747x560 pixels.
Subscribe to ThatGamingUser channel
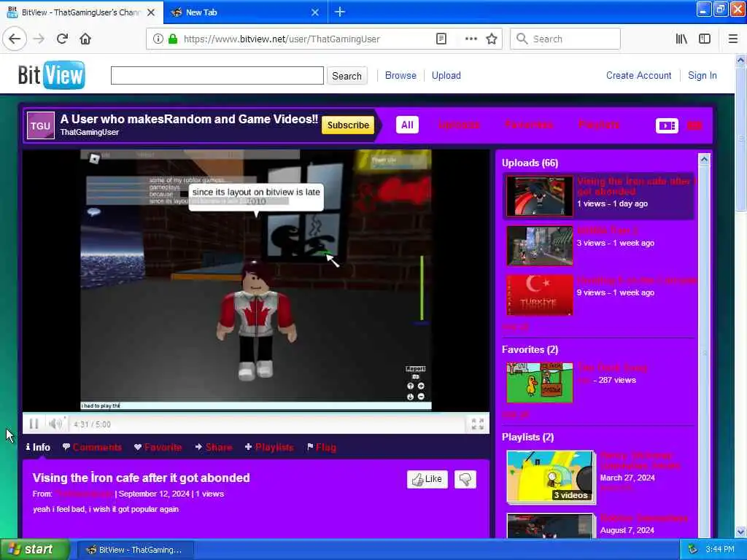(x=348, y=125)
